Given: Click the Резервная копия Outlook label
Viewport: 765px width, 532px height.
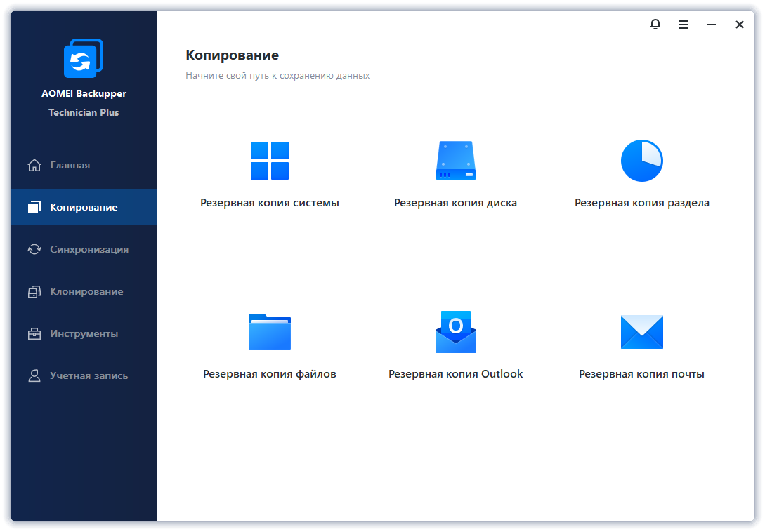Looking at the screenshot, I should coord(455,374).
